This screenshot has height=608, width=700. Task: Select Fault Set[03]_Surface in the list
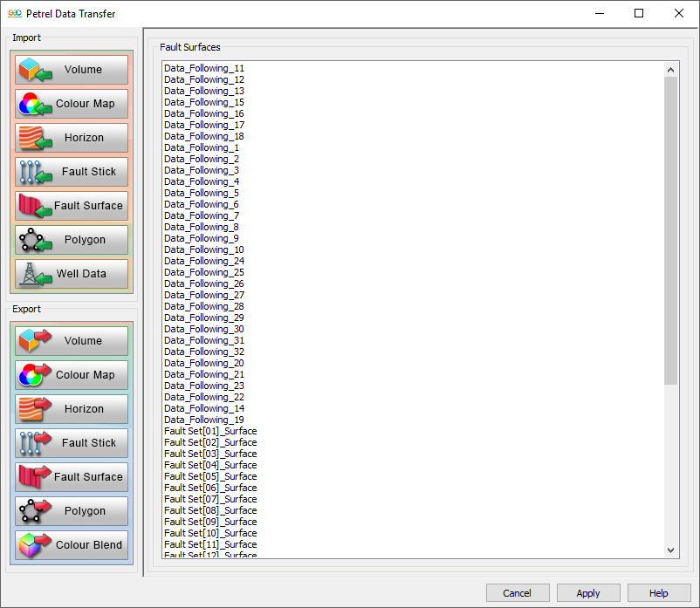210,454
